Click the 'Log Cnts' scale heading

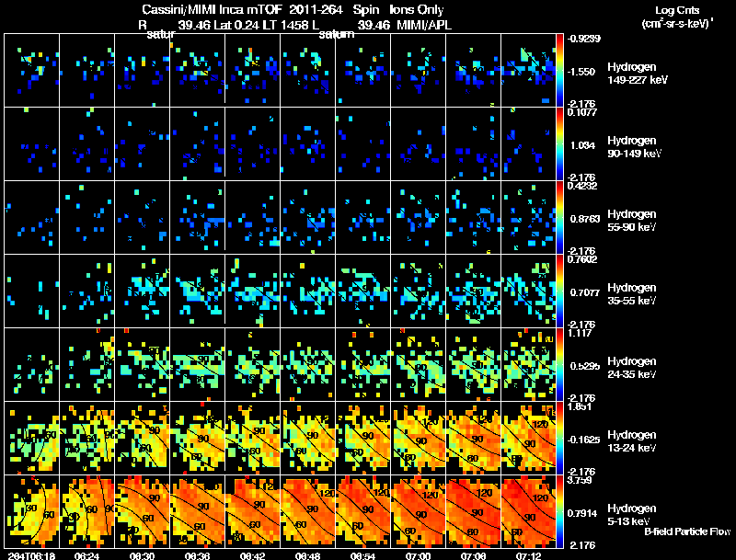tap(677, 10)
